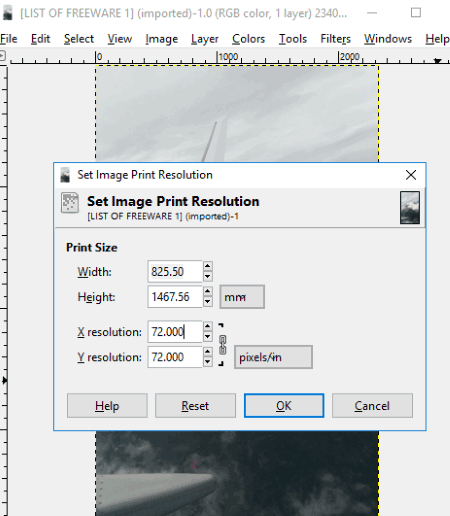Screen dimensions: 450x516
Task: Click the OK button
Action: (284, 406)
